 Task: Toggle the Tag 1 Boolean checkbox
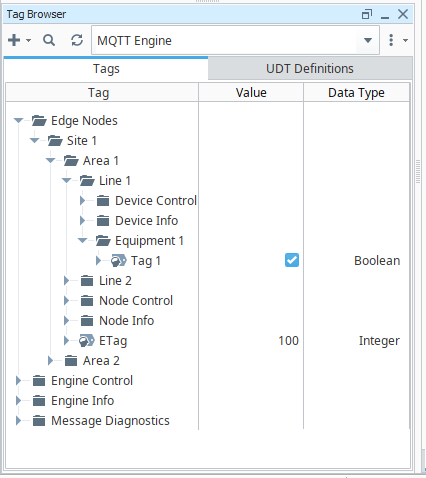[292, 260]
